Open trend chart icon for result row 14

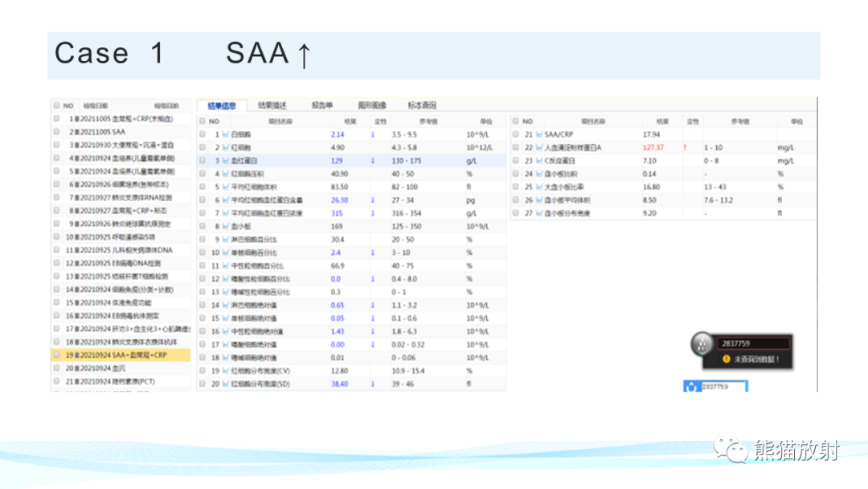point(226,305)
